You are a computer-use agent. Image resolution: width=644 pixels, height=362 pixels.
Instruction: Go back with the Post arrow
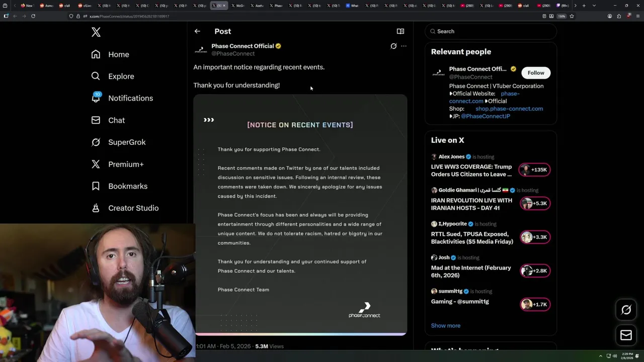tap(197, 31)
